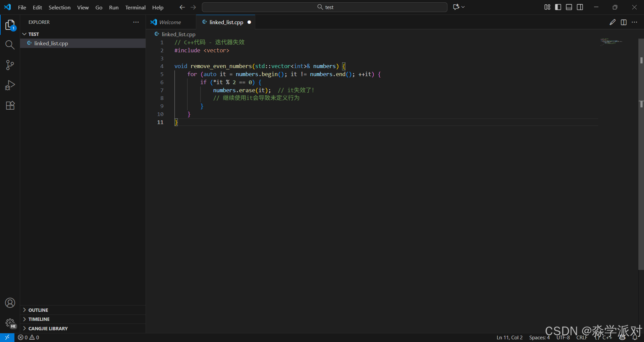Toggle the Primary Side Bar
Viewport: 644px width, 342px height.
(x=558, y=7)
